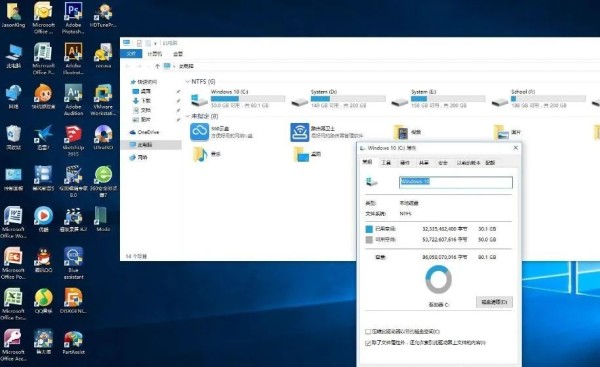This screenshot has width=600, height=367.
Task: Open the JasonKing user folder icon
Action: click(13, 15)
